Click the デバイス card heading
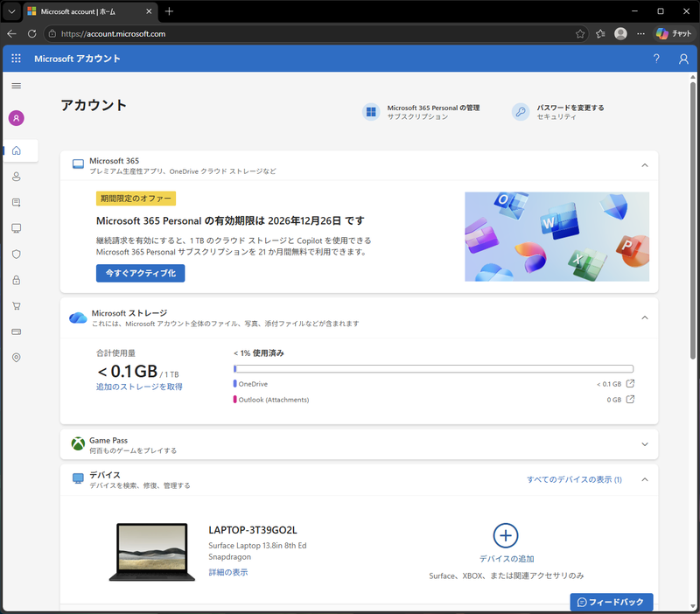 [x=105, y=475]
